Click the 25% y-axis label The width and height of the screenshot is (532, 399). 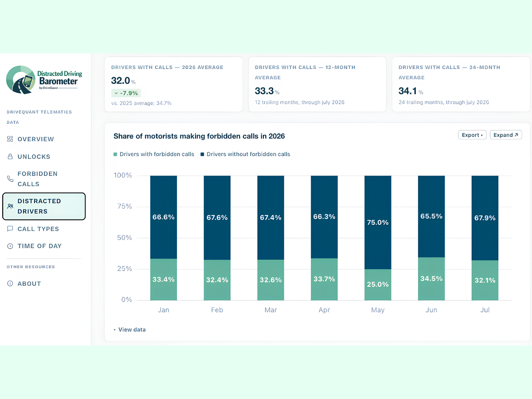pos(125,269)
